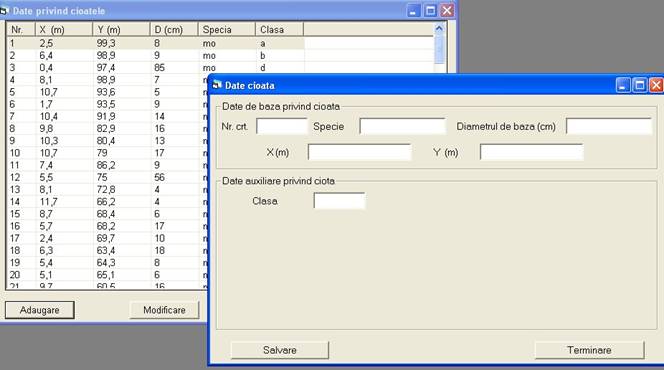Click the Clasa column header
Screen dimensions: 664x370
click(x=279, y=30)
